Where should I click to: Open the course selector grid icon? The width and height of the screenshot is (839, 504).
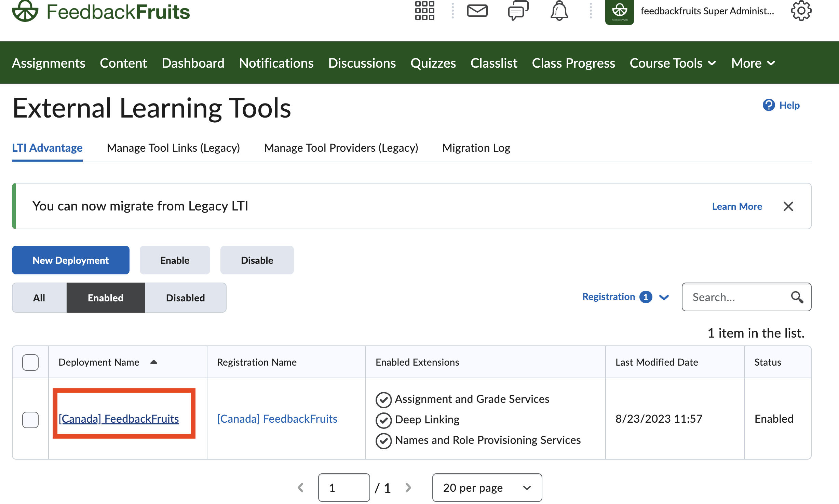424,11
